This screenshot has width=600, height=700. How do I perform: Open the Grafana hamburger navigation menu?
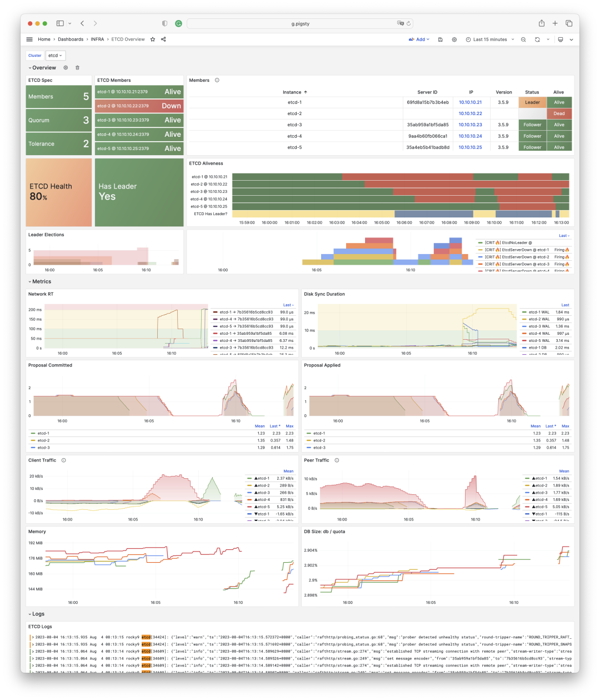coord(29,39)
